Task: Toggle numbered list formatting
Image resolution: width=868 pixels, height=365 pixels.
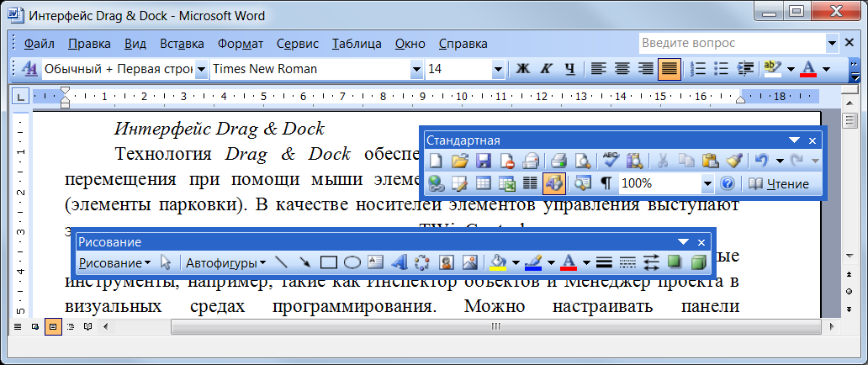Action: pyautogui.click(x=699, y=69)
